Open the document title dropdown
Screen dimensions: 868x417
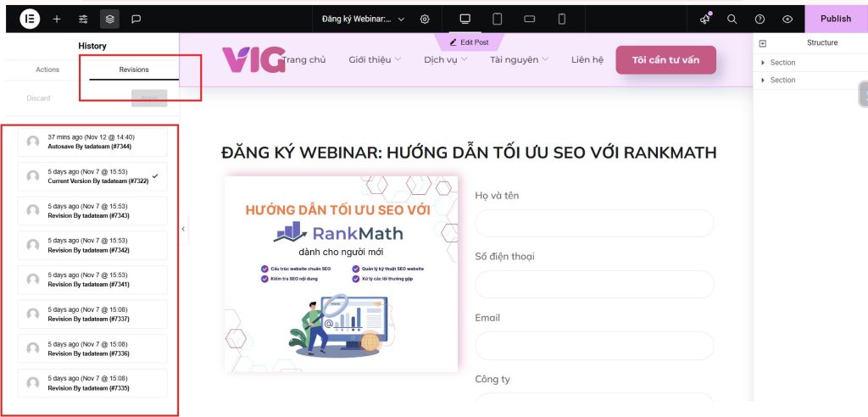point(363,19)
